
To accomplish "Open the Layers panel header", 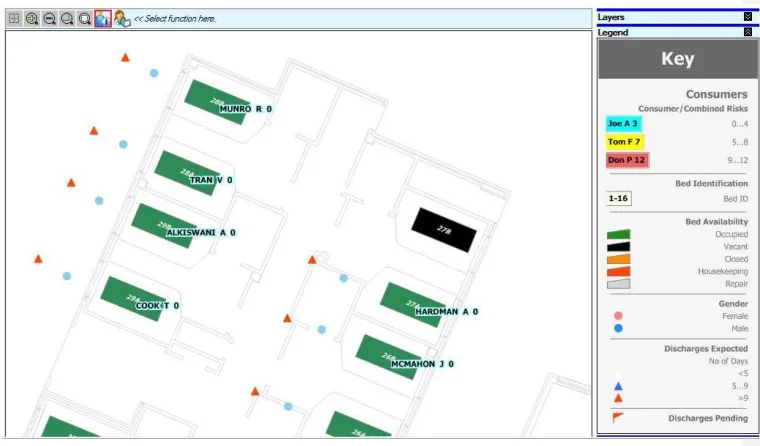I will [x=677, y=17].
